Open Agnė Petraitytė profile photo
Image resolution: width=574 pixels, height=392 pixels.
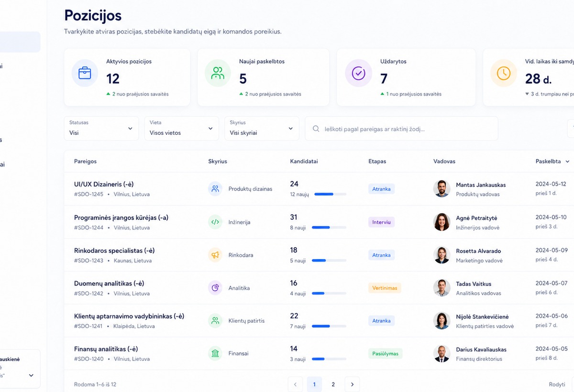pyautogui.click(x=442, y=222)
